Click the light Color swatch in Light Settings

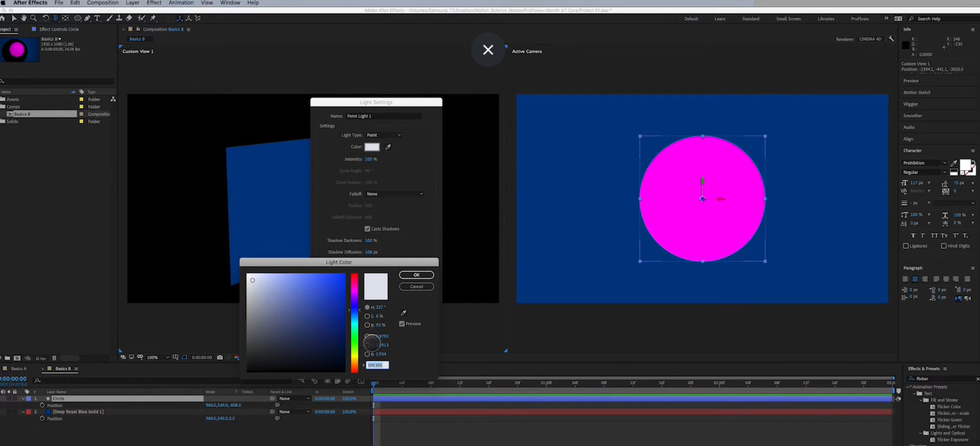(372, 146)
